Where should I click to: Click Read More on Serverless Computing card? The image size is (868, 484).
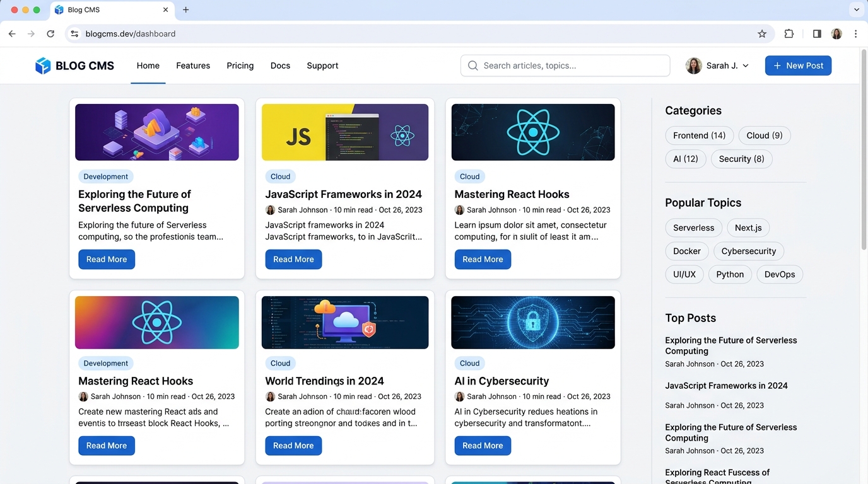(x=107, y=259)
